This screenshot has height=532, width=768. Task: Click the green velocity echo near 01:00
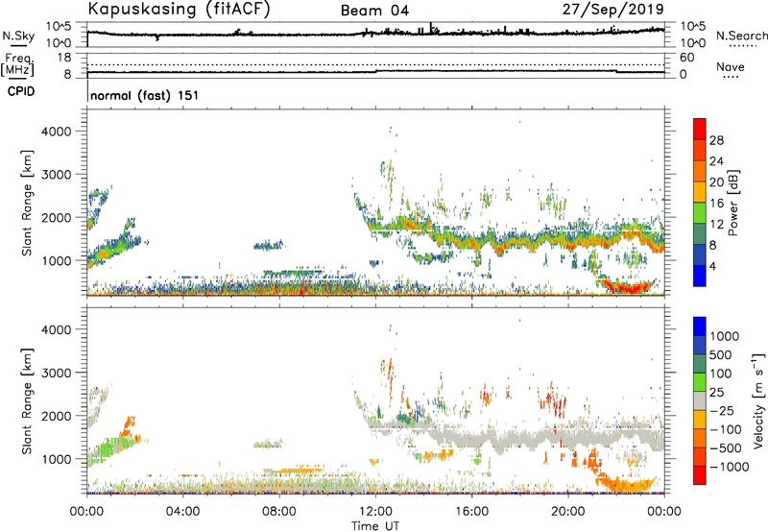(110, 449)
